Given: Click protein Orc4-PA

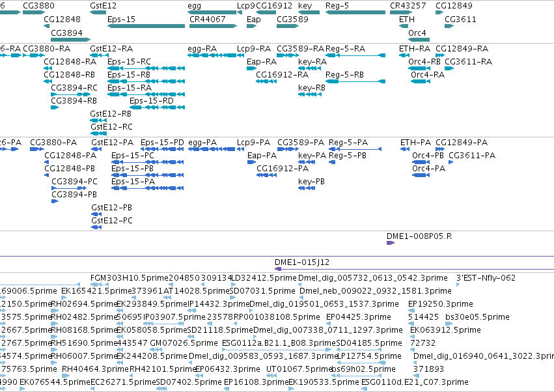Looking at the screenshot, I should (428, 168).
